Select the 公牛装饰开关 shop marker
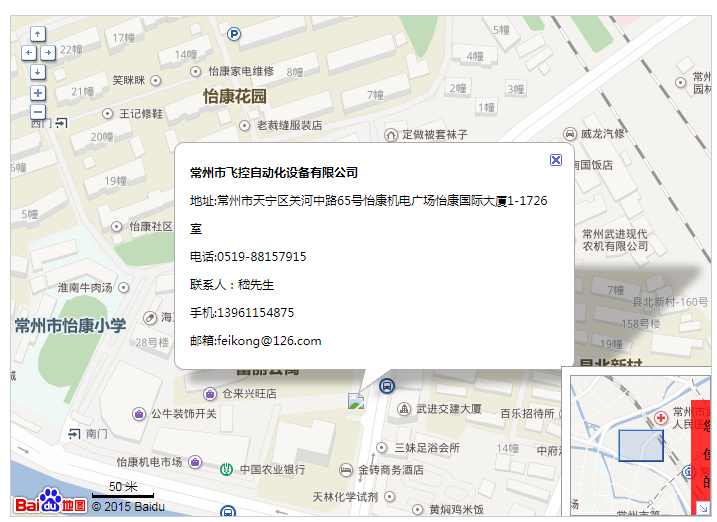 pos(139,414)
